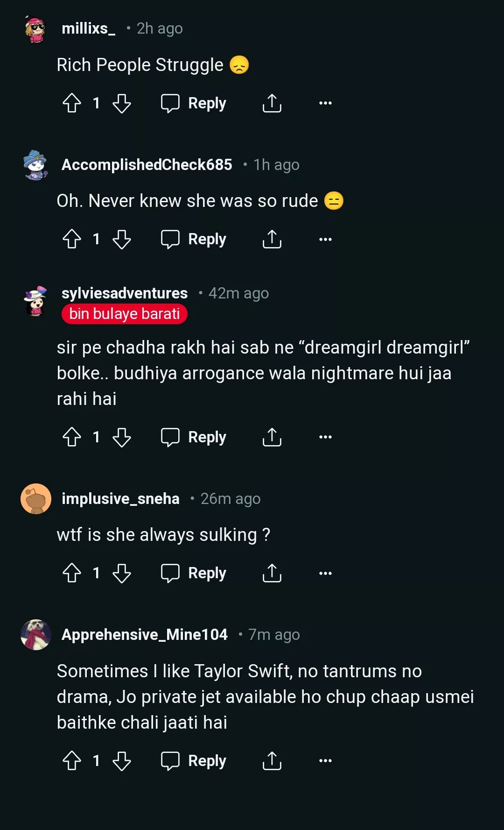Open millixs_ user profile
Image resolution: width=504 pixels, height=830 pixels.
tap(88, 28)
